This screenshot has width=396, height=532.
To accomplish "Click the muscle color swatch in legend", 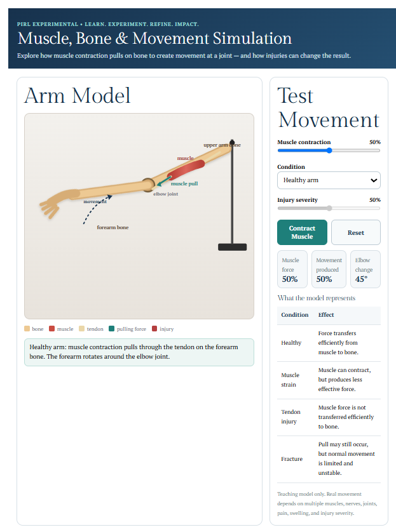I will 51,328.
